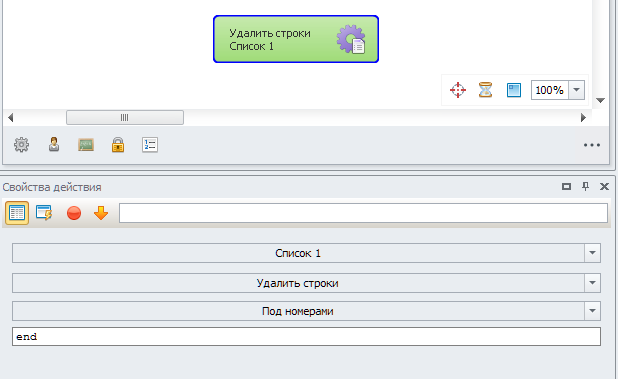Click the orange down arrow icon
Screen dimensions: 618x379
coord(101,213)
